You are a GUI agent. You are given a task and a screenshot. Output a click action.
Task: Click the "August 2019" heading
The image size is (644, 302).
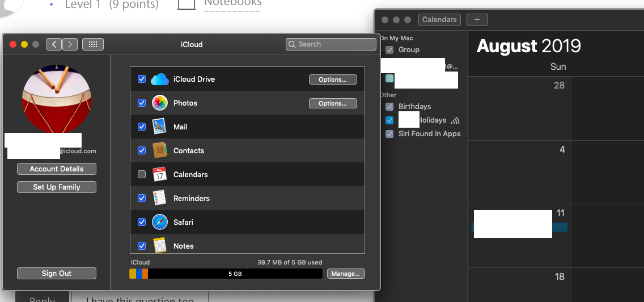click(529, 46)
